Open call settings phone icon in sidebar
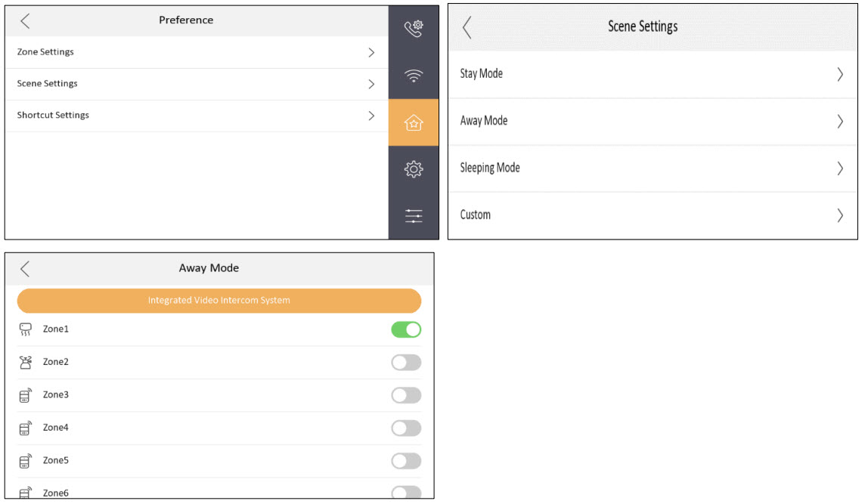Screen dimensions: 865x504 (414, 29)
